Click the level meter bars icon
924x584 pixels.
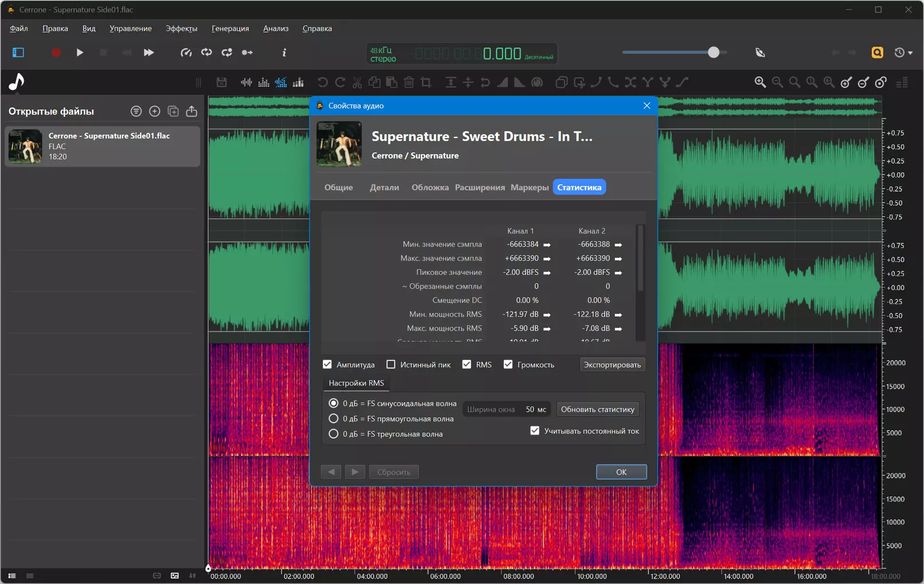tap(902, 82)
